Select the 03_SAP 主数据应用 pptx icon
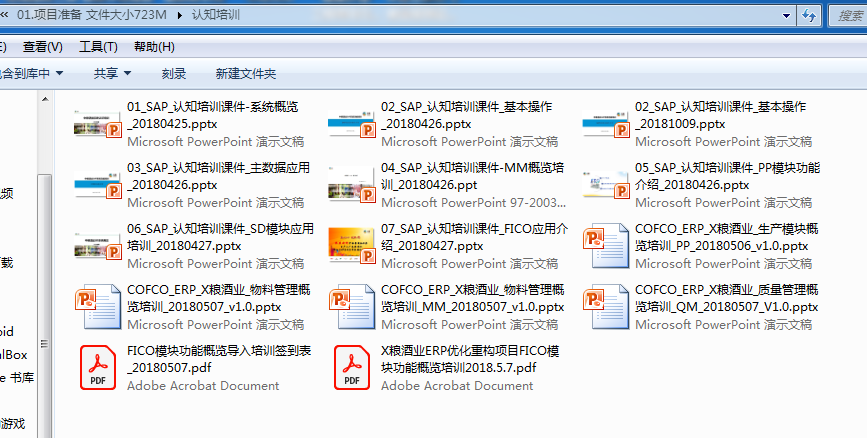The image size is (867, 438). 98,185
